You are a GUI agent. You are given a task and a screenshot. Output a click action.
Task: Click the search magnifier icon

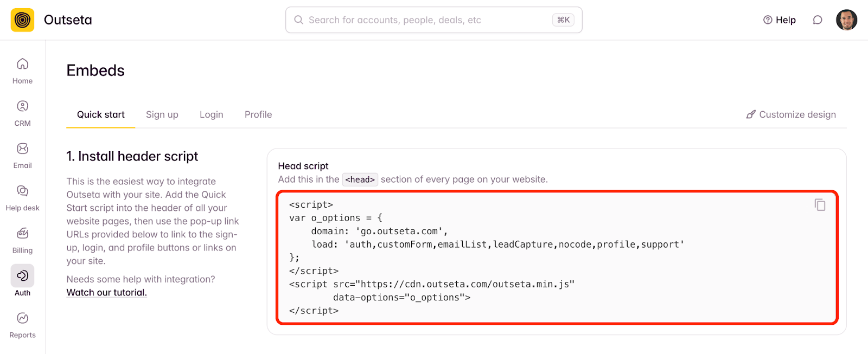pyautogui.click(x=298, y=20)
